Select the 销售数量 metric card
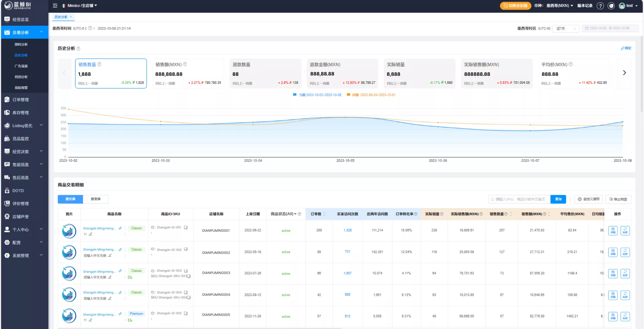The width and height of the screenshot is (644, 329). click(x=111, y=73)
